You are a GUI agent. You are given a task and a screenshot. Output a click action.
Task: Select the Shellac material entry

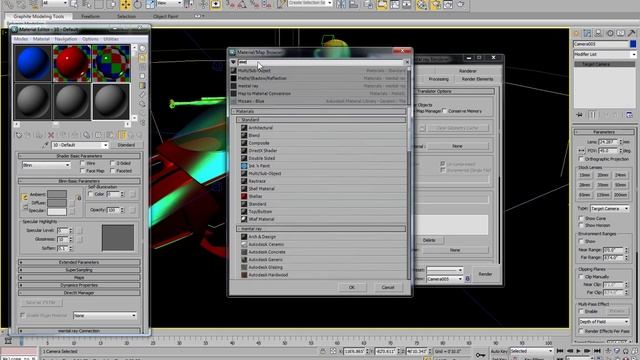[256, 196]
